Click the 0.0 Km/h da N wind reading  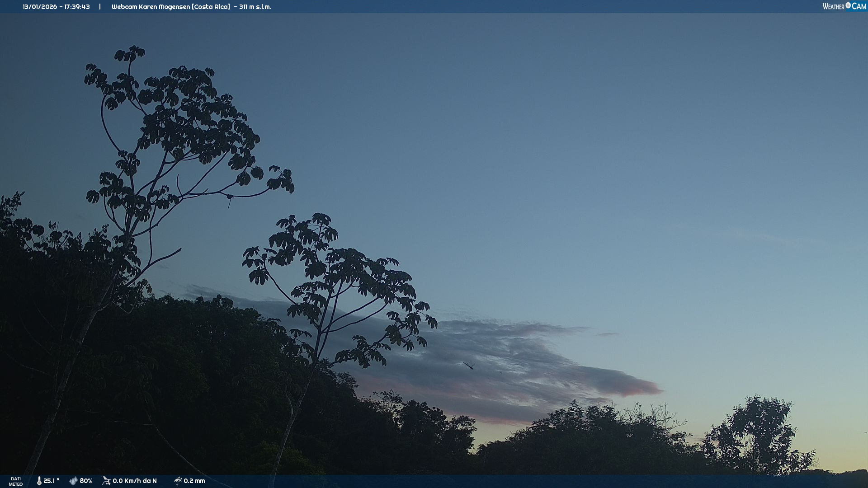(135, 481)
